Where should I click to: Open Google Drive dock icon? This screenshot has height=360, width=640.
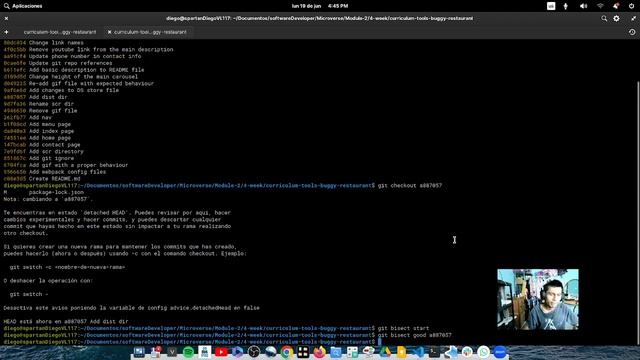(385, 352)
